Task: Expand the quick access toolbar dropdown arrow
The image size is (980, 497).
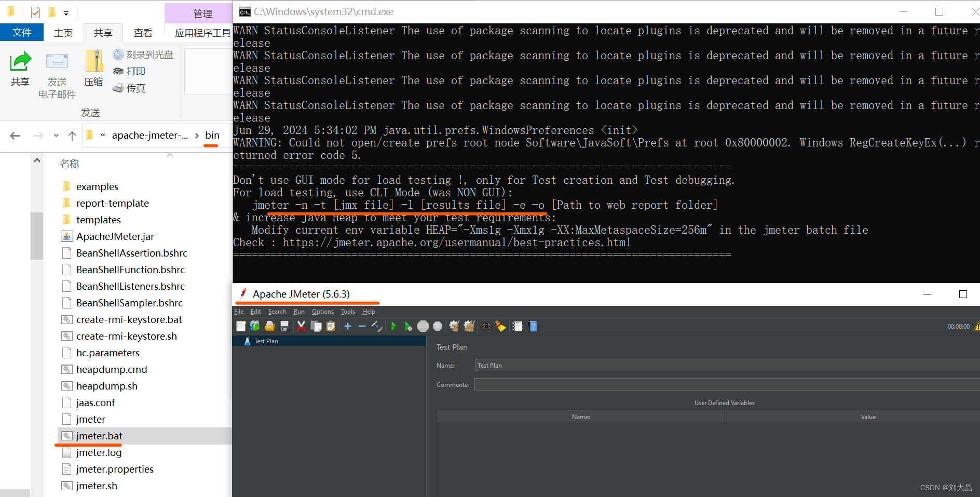Action: tap(66, 12)
